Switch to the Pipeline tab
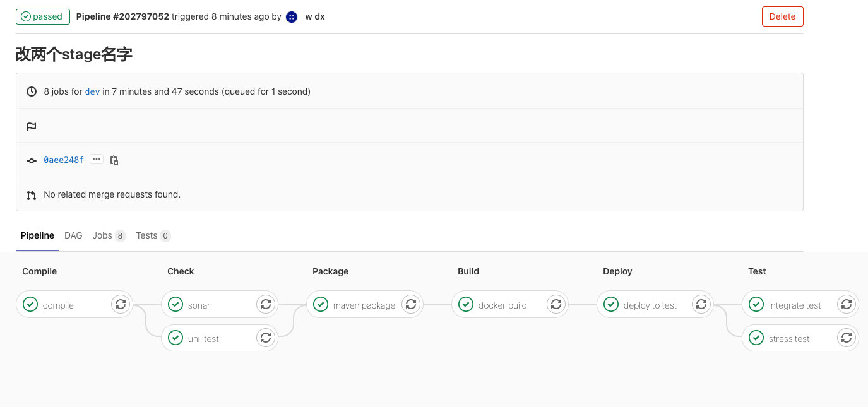868x407 pixels. point(37,235)
